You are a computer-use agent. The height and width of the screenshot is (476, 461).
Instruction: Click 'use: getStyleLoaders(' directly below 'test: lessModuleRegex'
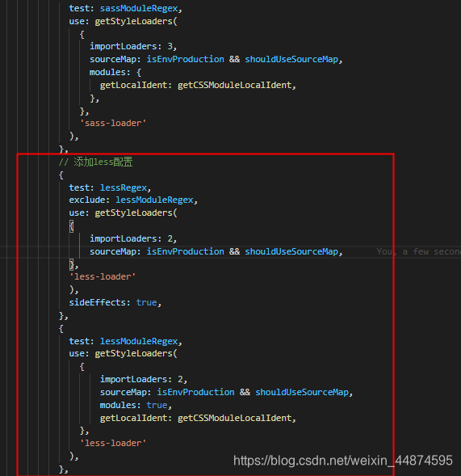point(123,354)
